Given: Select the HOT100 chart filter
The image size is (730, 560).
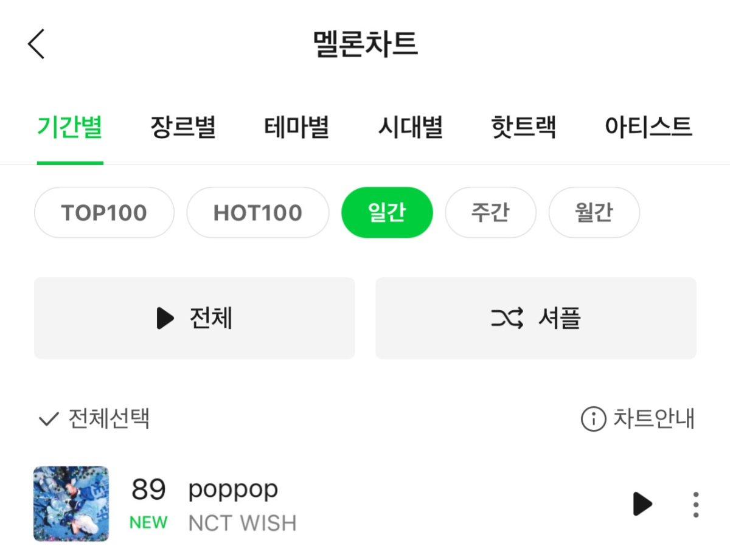Looking at the screenshot, I should pyautogui.click(x=258, y=213).
